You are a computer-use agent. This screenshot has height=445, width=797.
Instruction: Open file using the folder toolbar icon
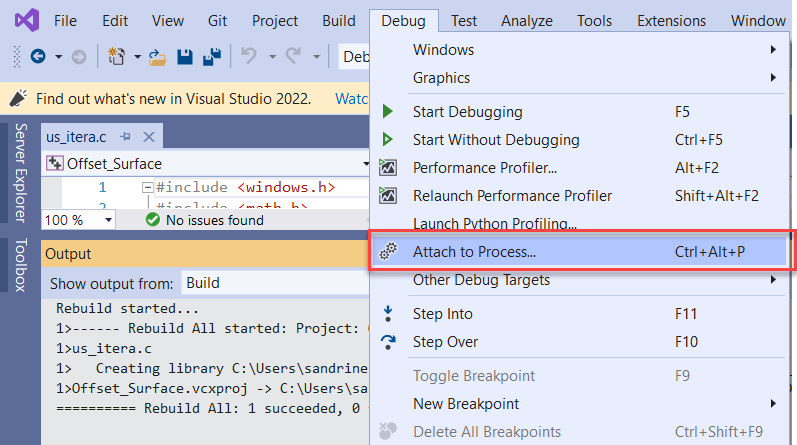point(157,57)
